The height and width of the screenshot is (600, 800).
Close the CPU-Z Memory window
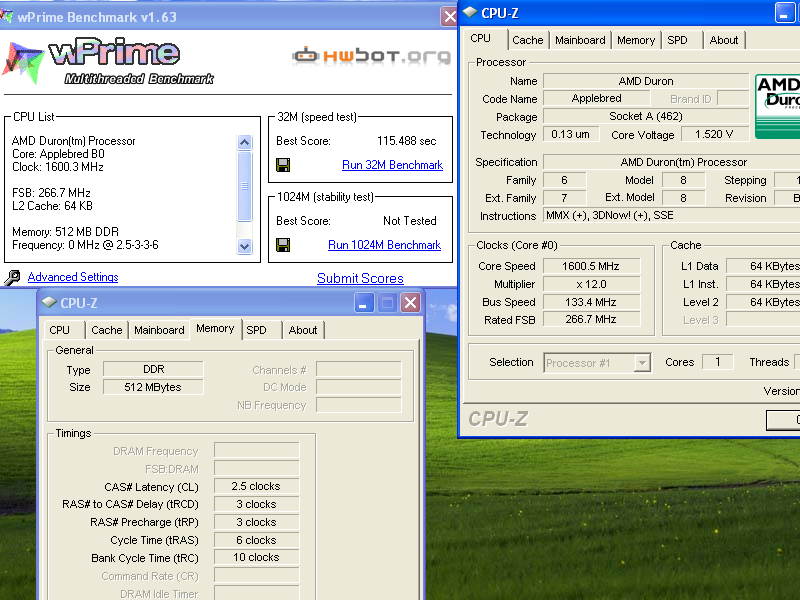click(411, 303)
